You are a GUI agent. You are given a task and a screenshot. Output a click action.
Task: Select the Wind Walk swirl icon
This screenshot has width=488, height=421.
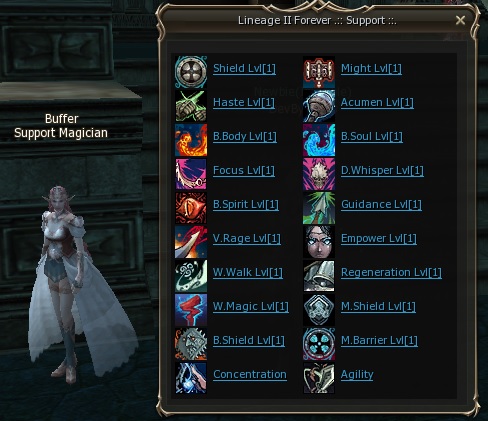point(191,276)
